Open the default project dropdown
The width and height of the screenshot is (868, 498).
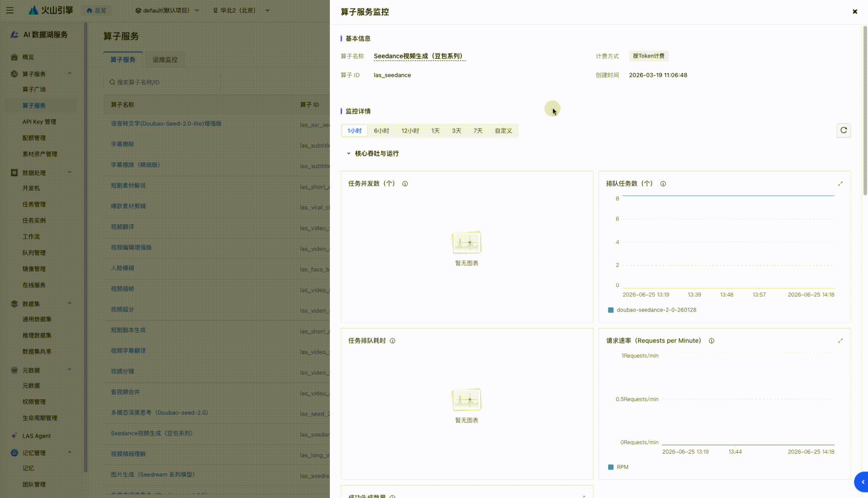click(x=167, y=10)
